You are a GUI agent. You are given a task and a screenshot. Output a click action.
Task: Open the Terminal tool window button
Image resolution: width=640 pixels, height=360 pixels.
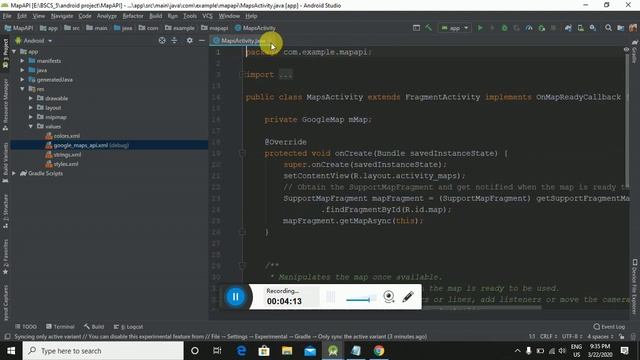click(x=60, y=327)
